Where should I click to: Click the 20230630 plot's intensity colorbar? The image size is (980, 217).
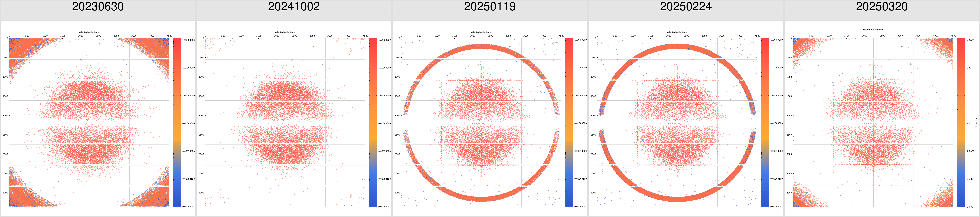[x=177, y=122]
